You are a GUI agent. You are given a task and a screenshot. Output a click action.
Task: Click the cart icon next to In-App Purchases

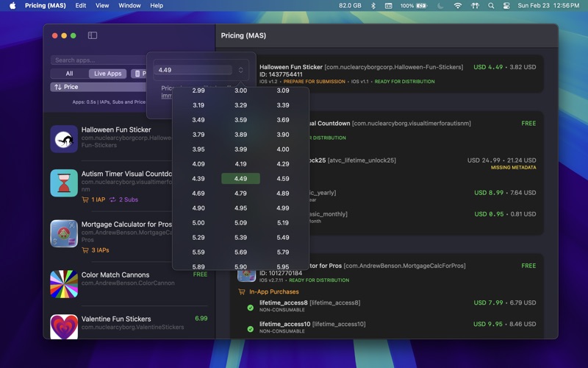click(x=242, y=291)
